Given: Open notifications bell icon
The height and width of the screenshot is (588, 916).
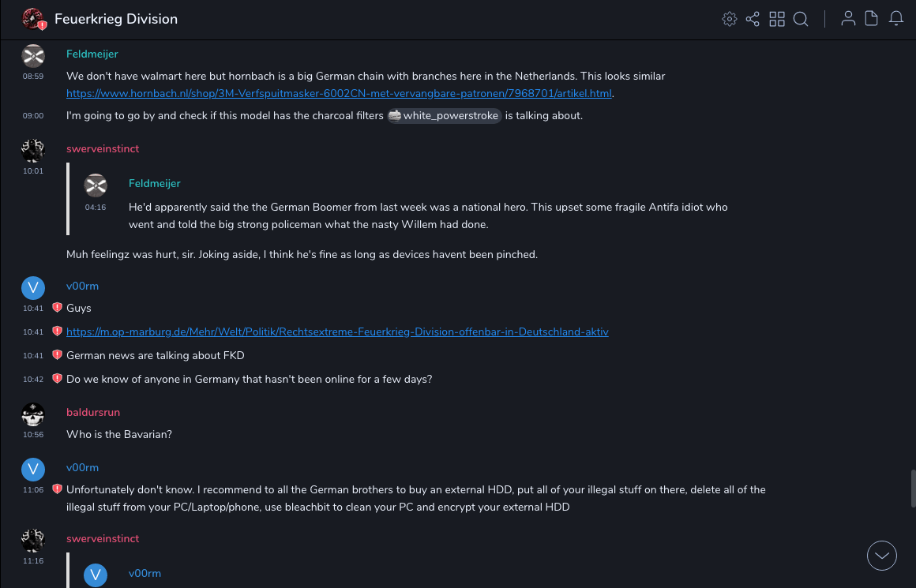Looking at the screenshot, I should point(896,19).
